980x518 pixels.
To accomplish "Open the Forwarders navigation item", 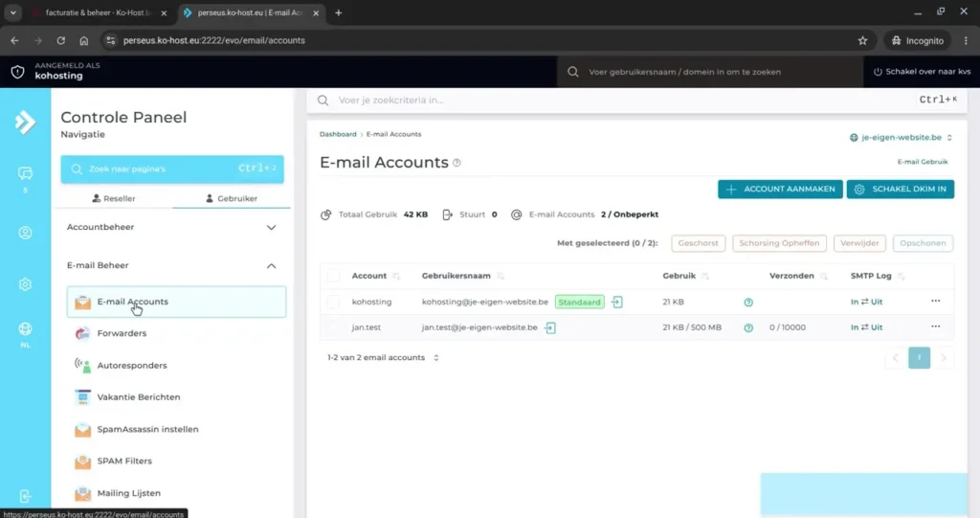I will tap(176, 333).
